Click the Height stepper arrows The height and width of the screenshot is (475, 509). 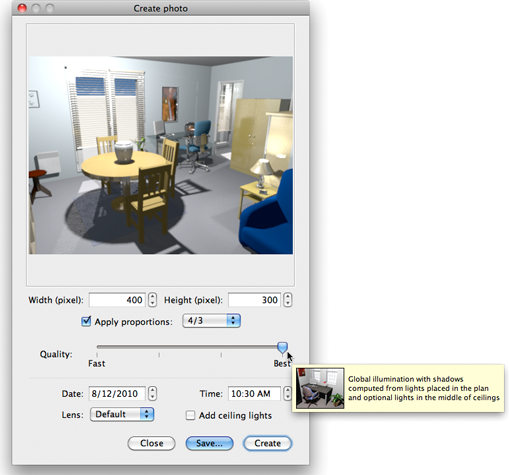pyautogui.click(x=288, y=300)
